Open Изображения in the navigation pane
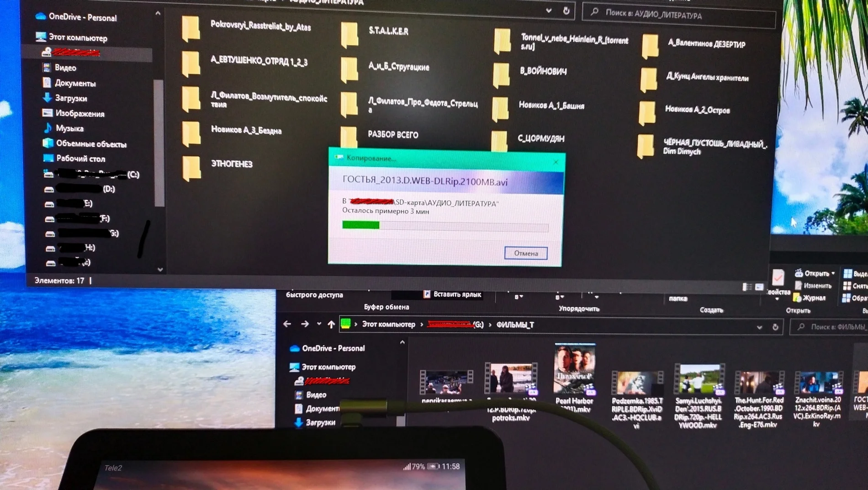The width and height of the screenshot is (868, 490). click(x=73, y=113)
